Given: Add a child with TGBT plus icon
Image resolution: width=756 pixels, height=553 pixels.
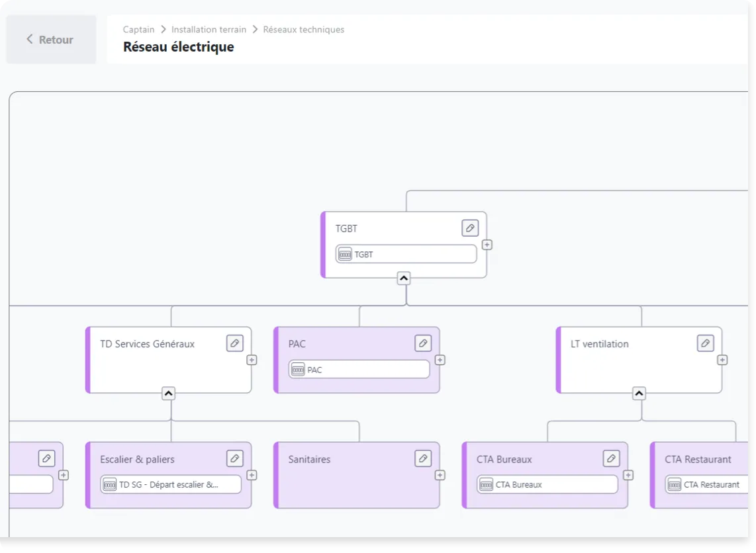Looking at the screenshot, I should coord(487,245).
